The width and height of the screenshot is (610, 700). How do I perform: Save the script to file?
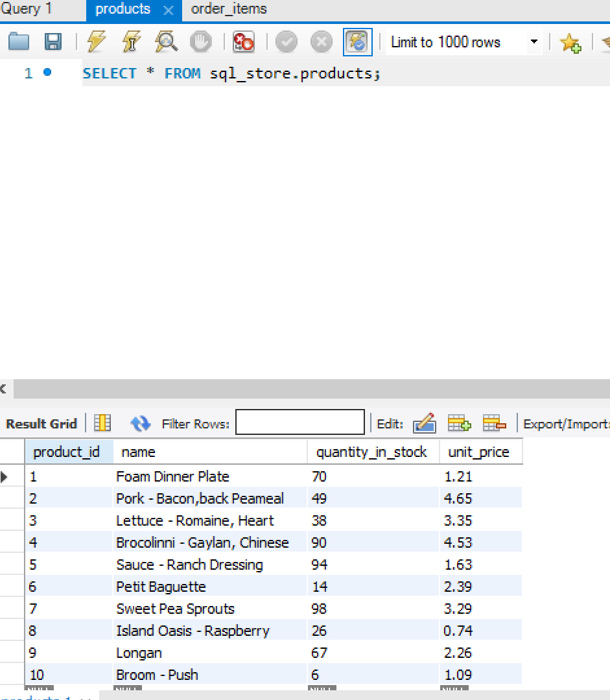click(53, 42)
